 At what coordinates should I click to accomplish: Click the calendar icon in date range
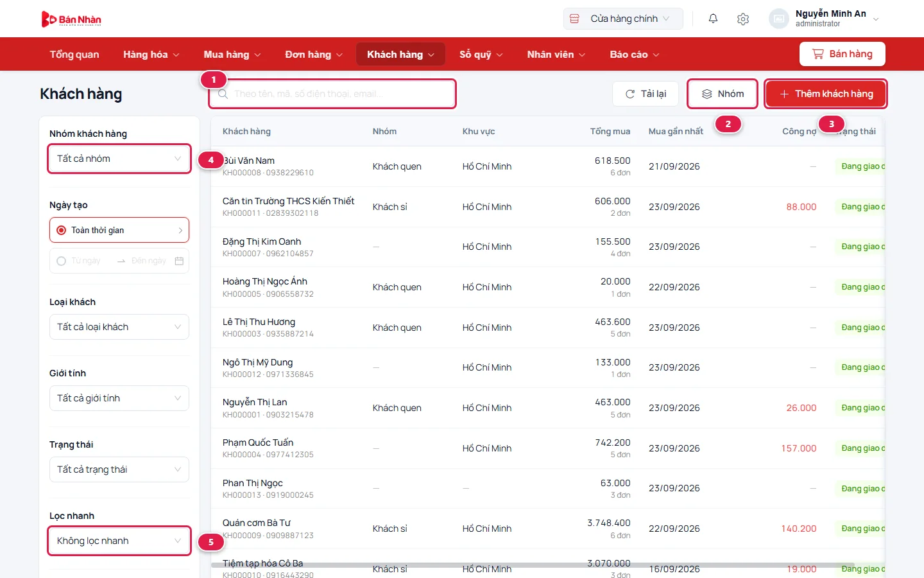(x=179, y=261)
